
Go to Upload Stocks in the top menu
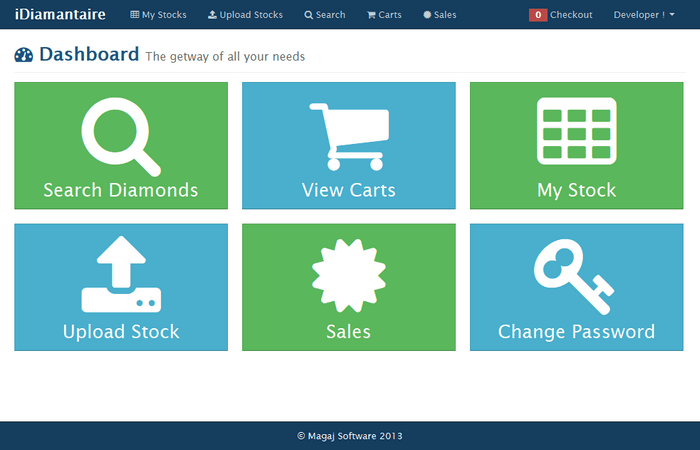click(x=245, y=15)
